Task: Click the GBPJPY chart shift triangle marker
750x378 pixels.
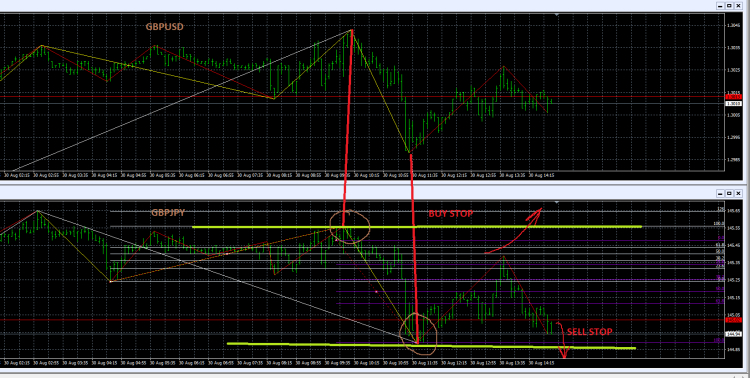Action: point(556,203)
